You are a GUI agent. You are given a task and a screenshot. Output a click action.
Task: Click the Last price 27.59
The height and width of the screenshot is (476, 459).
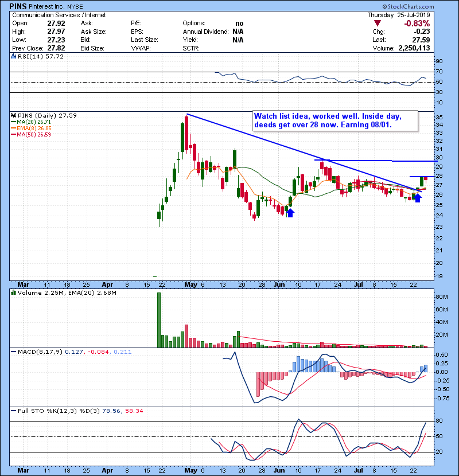(x=421, y=40)
